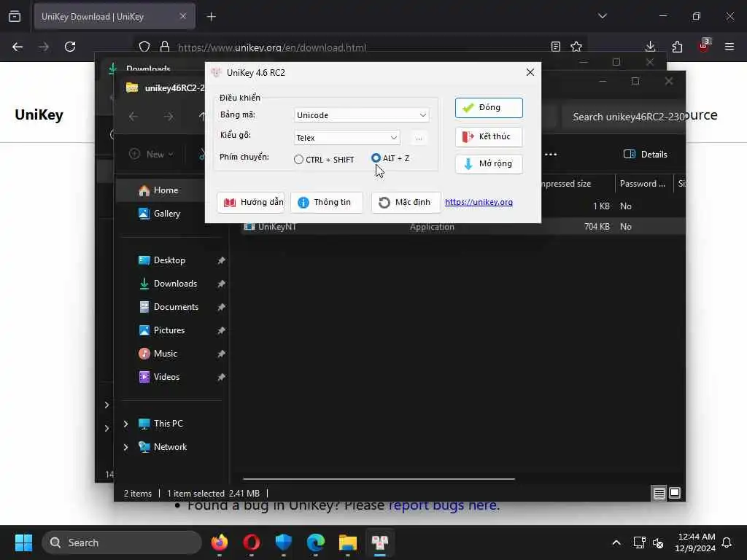Open Firefox application hamburger menu
The width and height of the screenshot is (747, 560).
pyautogui.click(x=729, y=47)
